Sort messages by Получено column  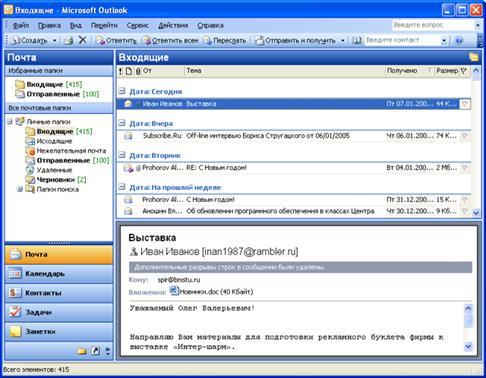click(x=410, y=71)
